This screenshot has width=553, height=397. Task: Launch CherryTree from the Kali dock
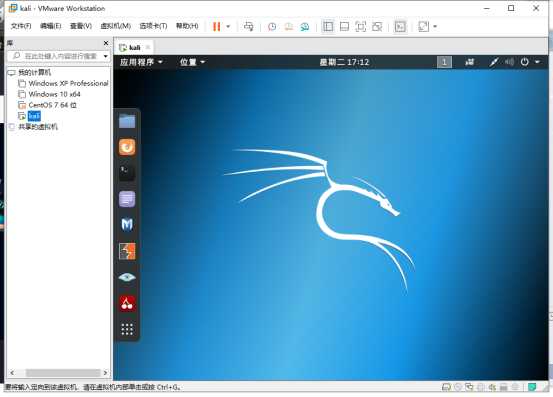(127, 303)
